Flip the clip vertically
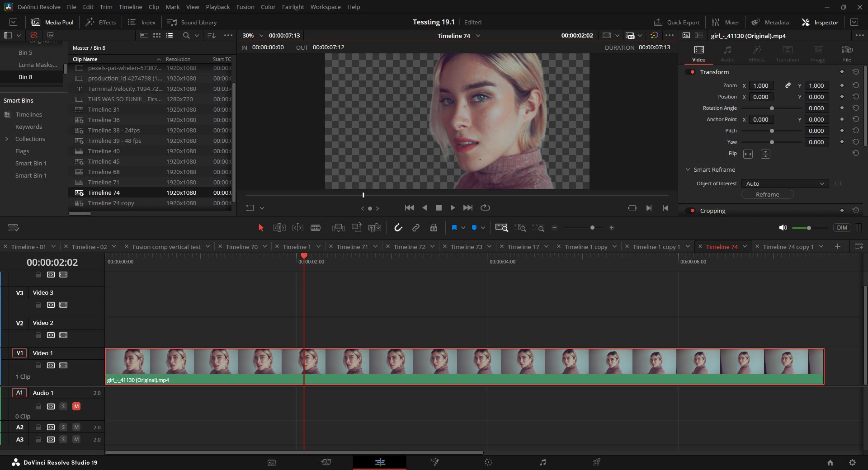This screenshot has width=868, height=470. coord(765,154)
